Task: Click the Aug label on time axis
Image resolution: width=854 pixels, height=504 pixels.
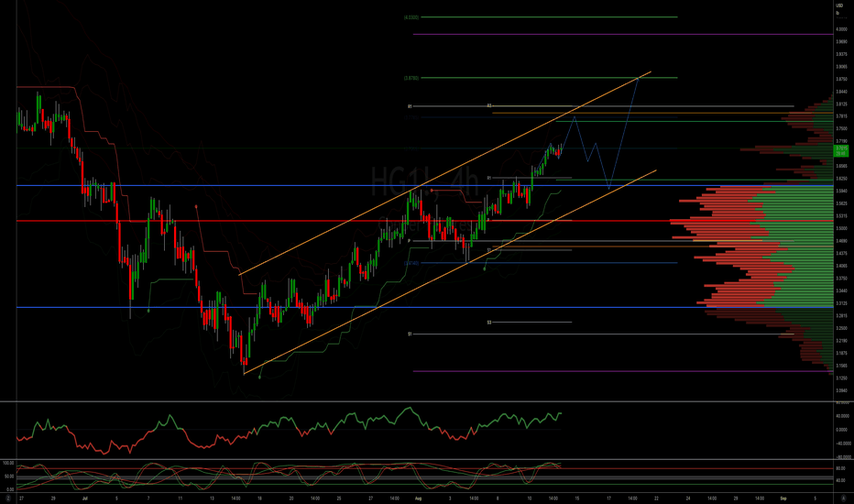Action: point(418,499)
